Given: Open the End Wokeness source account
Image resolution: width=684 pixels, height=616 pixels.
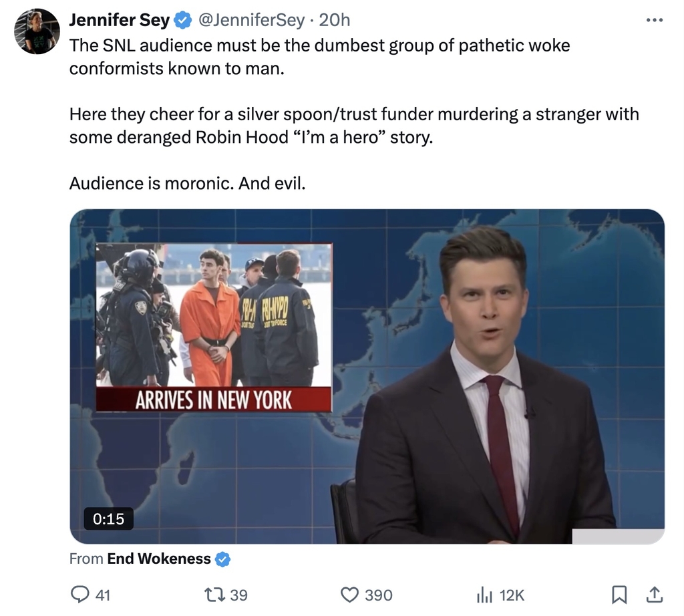Looking at the screenshot, I should click(159, 559).
